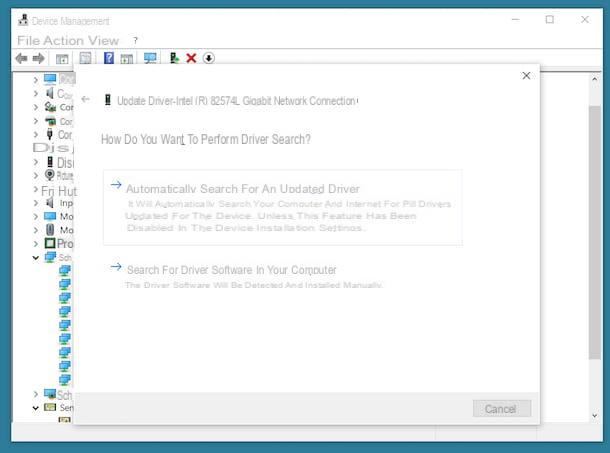Click the Cancel button
The image size is (610, 453).
[x=502, y=409]
